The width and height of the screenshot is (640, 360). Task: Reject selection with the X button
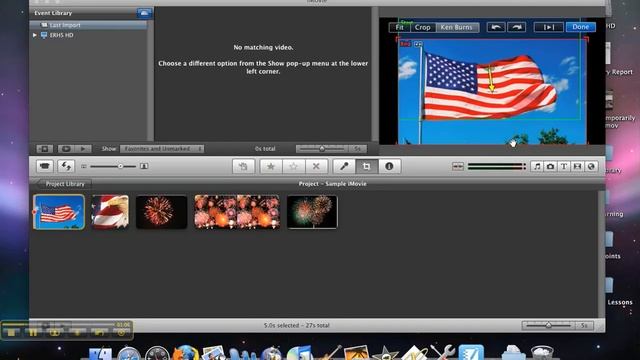pos(316,166)
